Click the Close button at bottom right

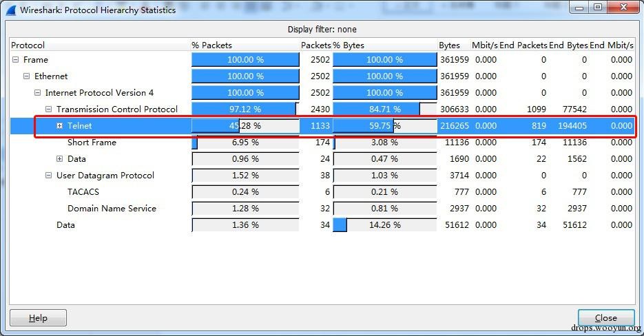pyautogui.click(x=606, y=318)
